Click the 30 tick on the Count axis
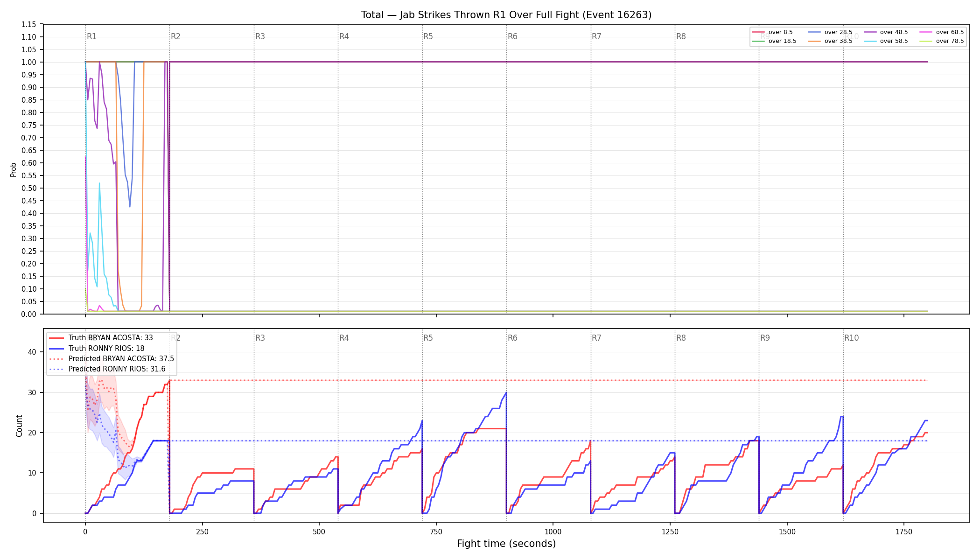The image size is (980, 560). [32, 392]
